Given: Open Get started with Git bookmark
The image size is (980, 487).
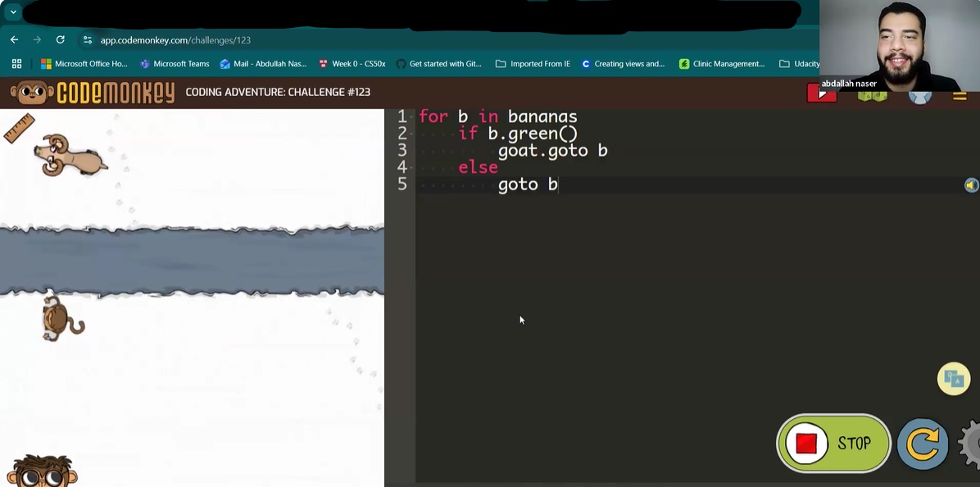Looking at the screenshot, I should (439, 64).
